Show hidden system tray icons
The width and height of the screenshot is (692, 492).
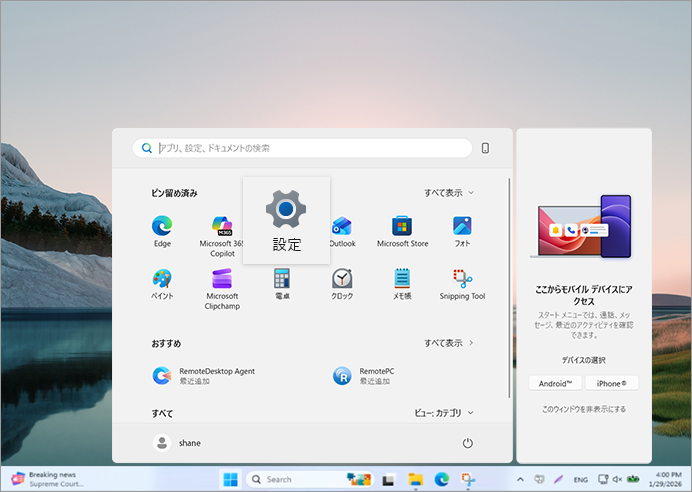(520, 479)
